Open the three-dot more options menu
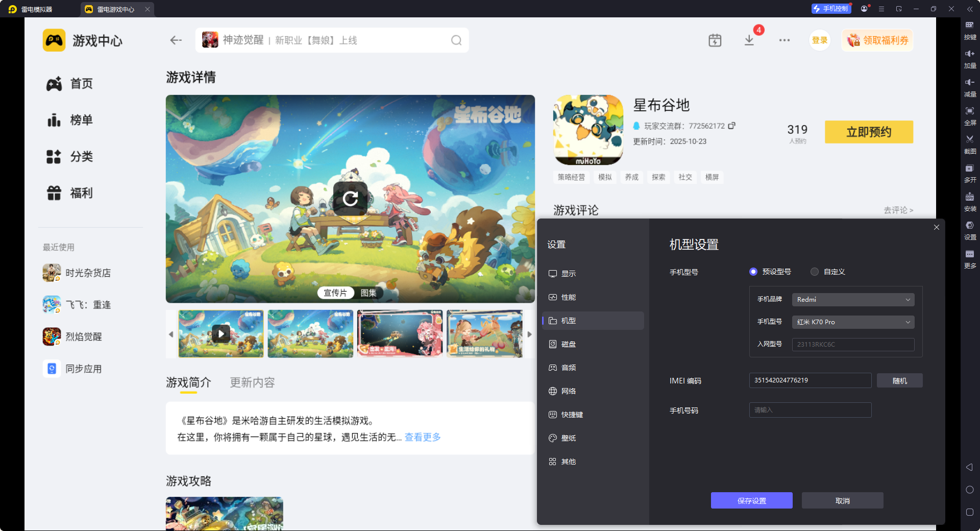 tap(785, 40)
